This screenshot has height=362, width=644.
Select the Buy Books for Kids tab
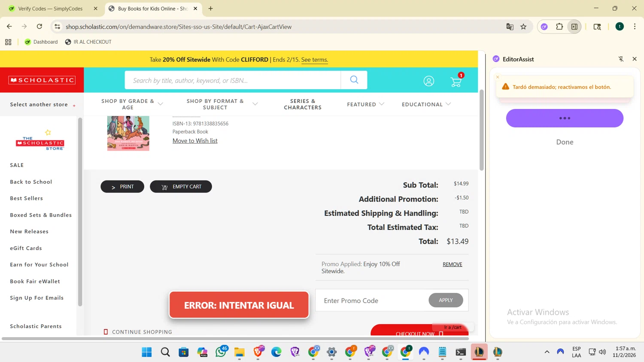(x=152, y=9)
